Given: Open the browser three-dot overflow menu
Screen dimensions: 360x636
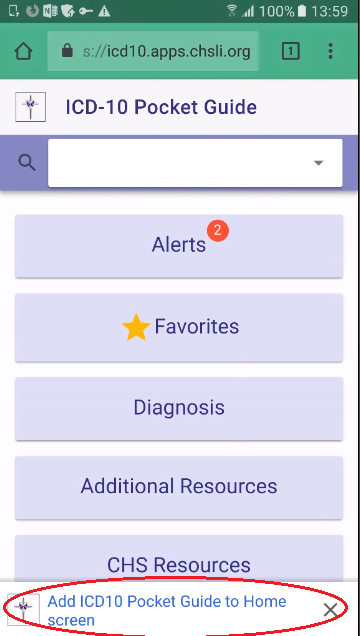Looking at the screenshot, I should (x=330, y=52).
